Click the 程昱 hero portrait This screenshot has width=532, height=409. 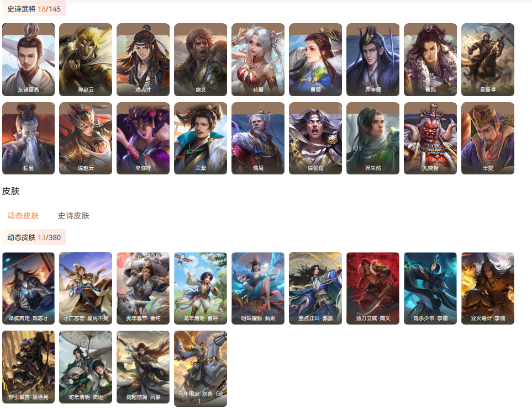pos(28,138)
